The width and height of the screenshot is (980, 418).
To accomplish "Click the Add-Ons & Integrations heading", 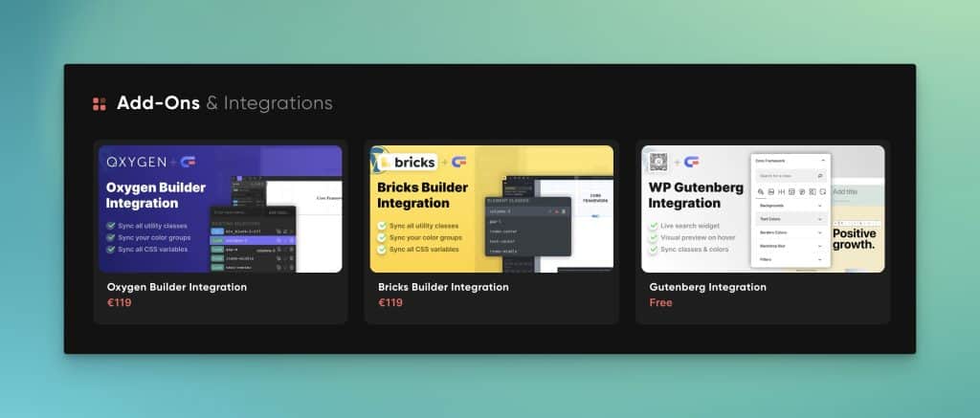I will tap(224, 103).
